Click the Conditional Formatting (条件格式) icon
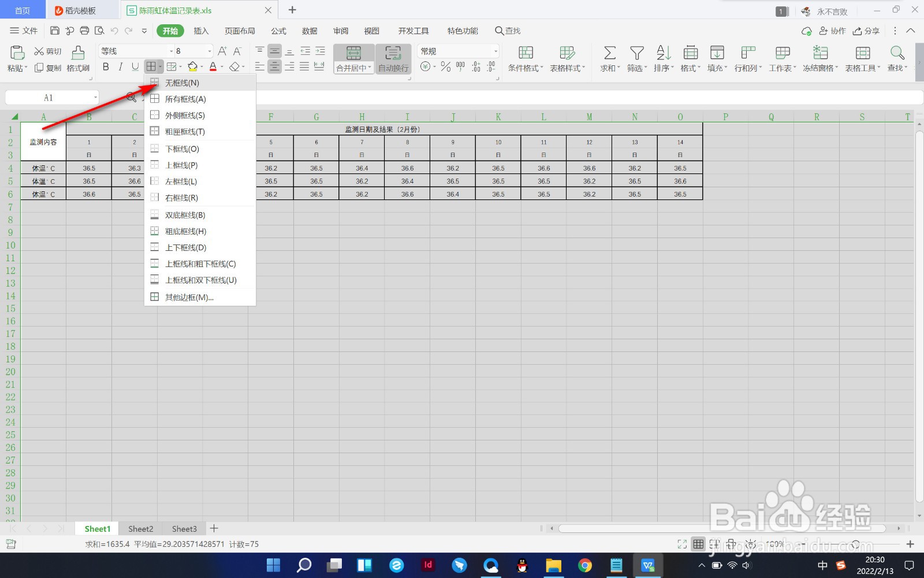Screen dimensions: 924x578 tap(526, 53)
